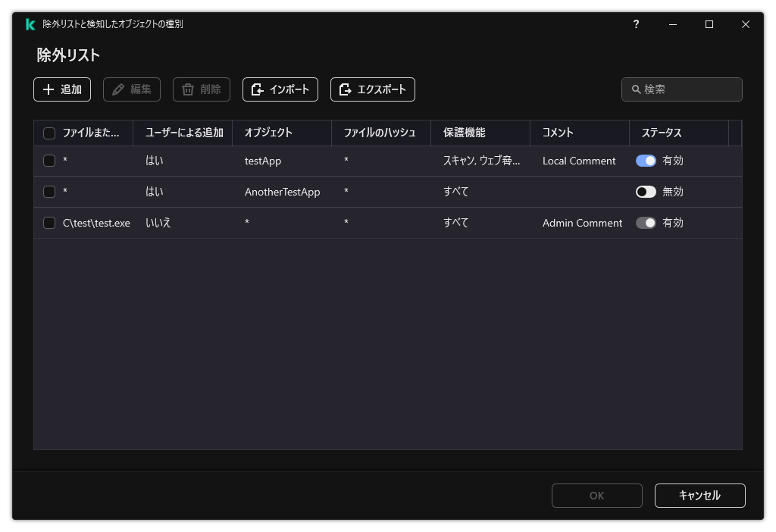Click the OK button
The image size is (776, 532).
click(596, 496)
